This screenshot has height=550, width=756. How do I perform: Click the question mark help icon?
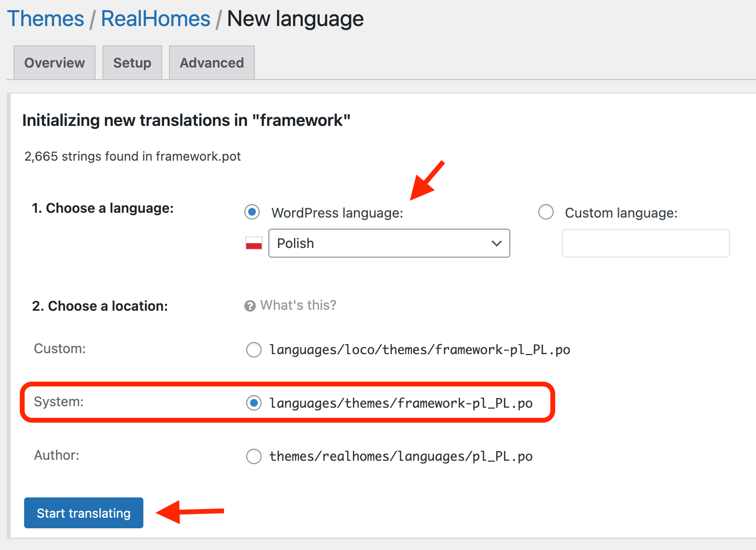[250, 306]
